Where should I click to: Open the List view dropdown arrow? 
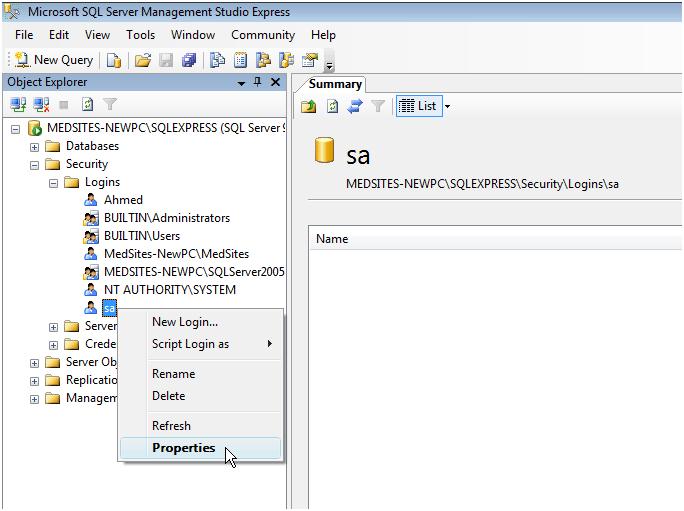point(447,106)
